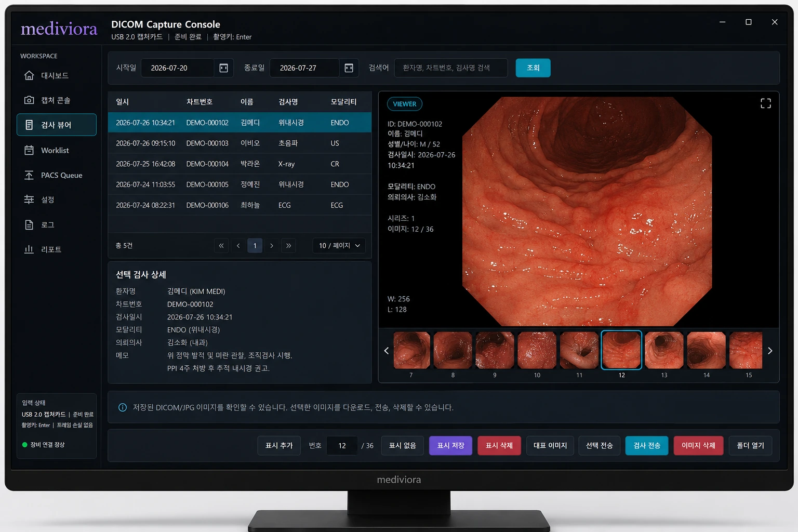Select the DEMO-000104 박라온 X-ray row
The width and height of the screenshot is (798, 532).
coord(240,164)
